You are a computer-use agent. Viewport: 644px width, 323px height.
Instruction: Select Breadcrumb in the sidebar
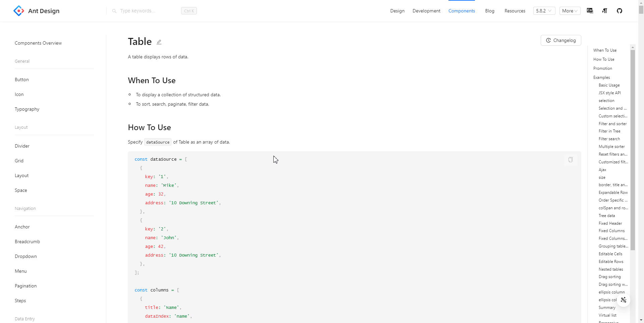(x=27, y=241)
